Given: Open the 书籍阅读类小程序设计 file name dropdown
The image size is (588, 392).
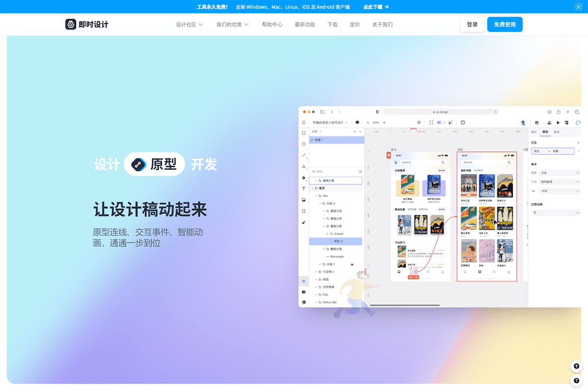Looking at the screenshot, I should [330, 122].
